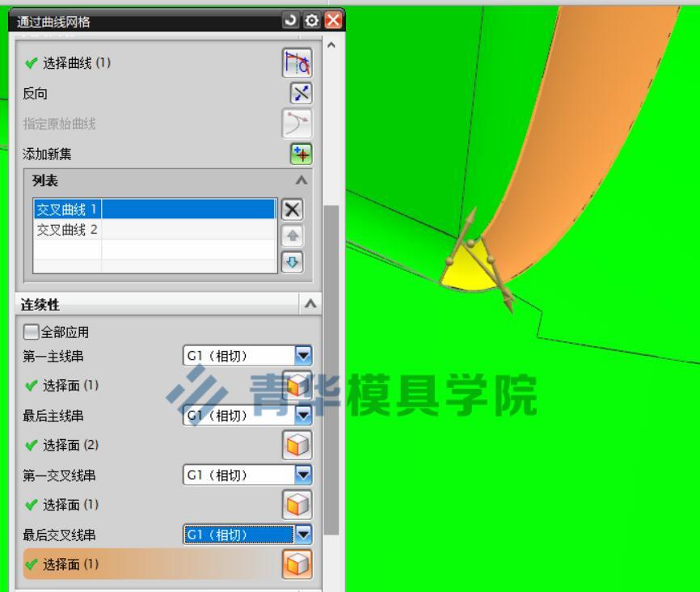The width and height of the screenshot is (700, 592).
Task: Click the curve selection icon next to 选择曲线
Action: [297, 63]
